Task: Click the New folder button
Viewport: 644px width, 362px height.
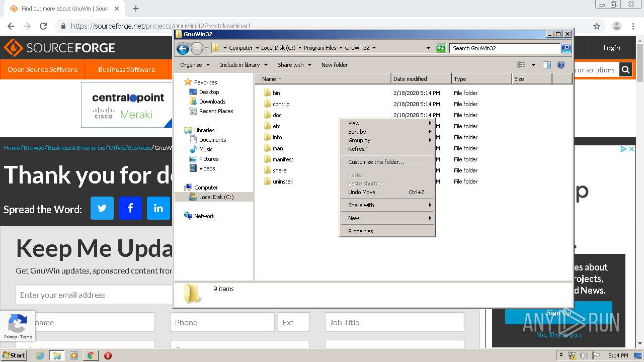Action: click(335, 65)
